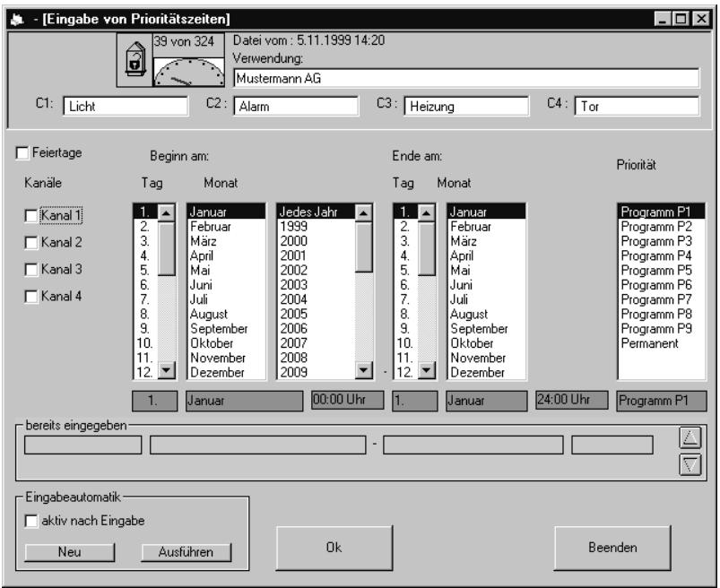Check the Kanal 1 checkbox

(x=31, y=215)
